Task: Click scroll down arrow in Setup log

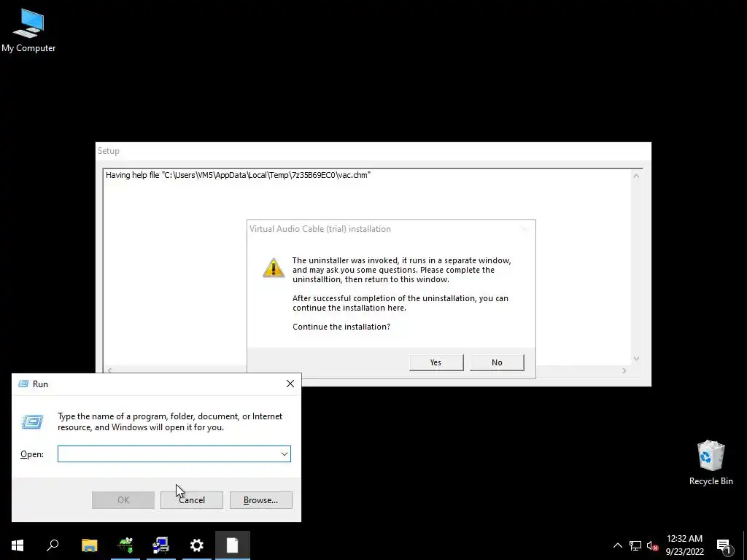Action: click(x=636, y=359)
